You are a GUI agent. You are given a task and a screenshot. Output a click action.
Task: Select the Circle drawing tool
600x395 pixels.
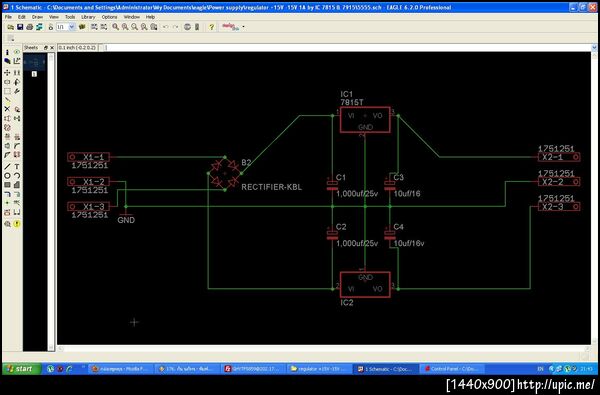pyautogui.click(x=7, y=176)
